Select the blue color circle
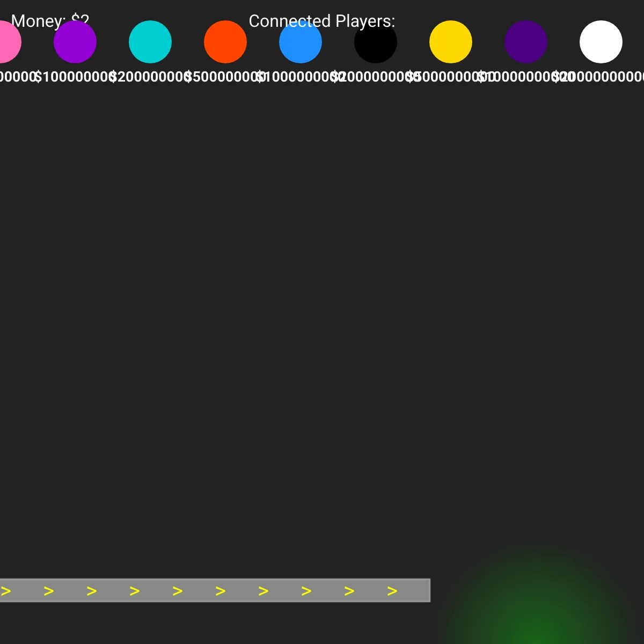The width and height of the screenshot is (644, 644). pyautogui.click(x=301, y=42)
